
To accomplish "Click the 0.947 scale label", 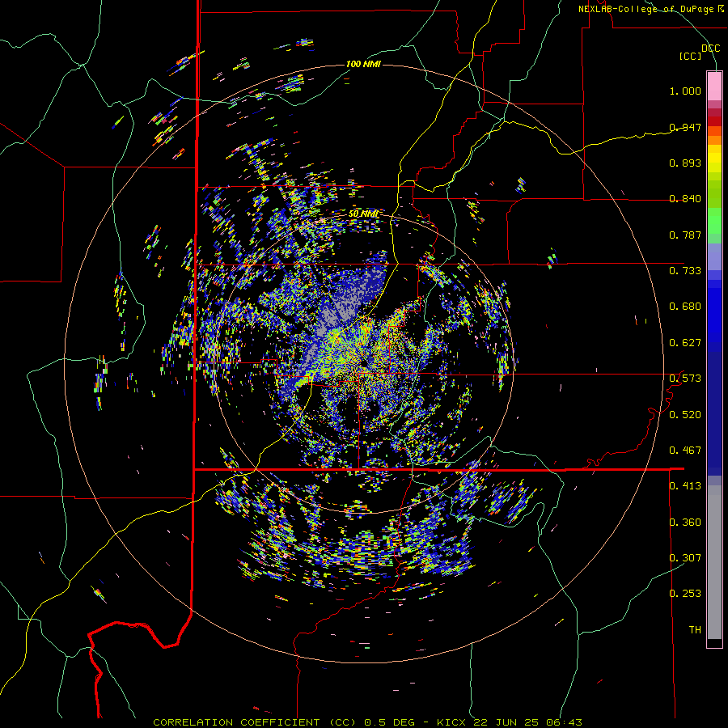I will (x=685, y=127).
